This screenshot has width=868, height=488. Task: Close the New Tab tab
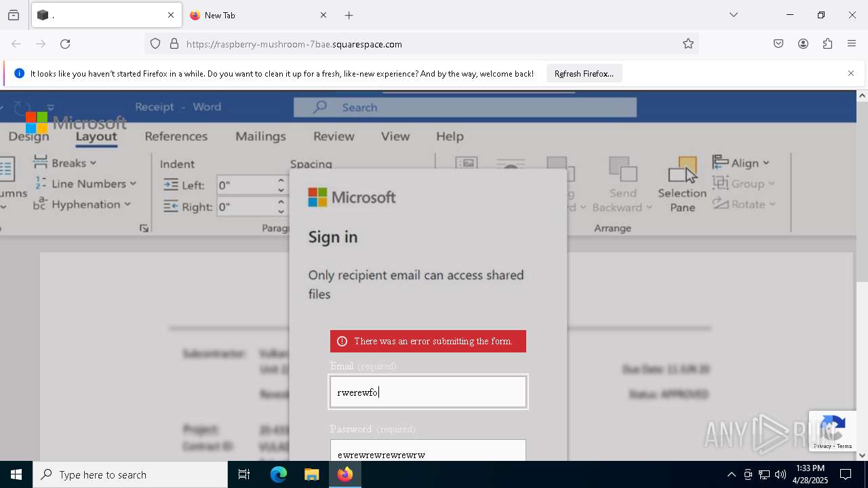pyautogui.click(x=323, y=15)
